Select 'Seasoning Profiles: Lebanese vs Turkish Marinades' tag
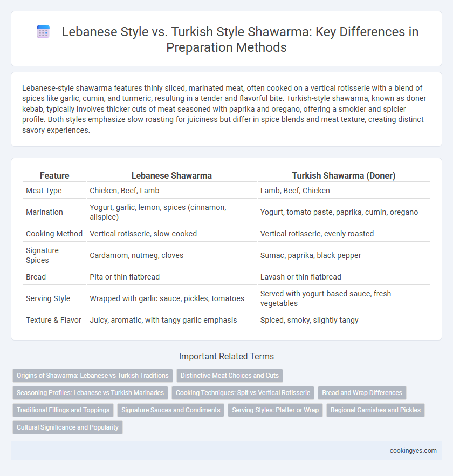Screen dimensions: 453x476 [91, 393]
